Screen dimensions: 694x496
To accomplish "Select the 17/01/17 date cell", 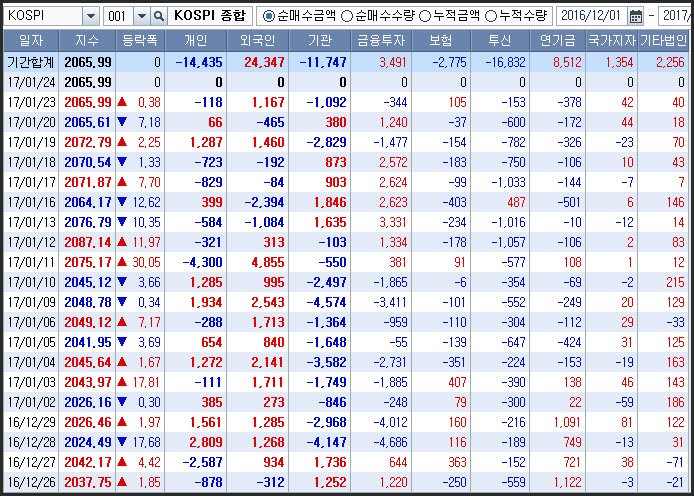I will pyautogui.click(x=31, y=182).
